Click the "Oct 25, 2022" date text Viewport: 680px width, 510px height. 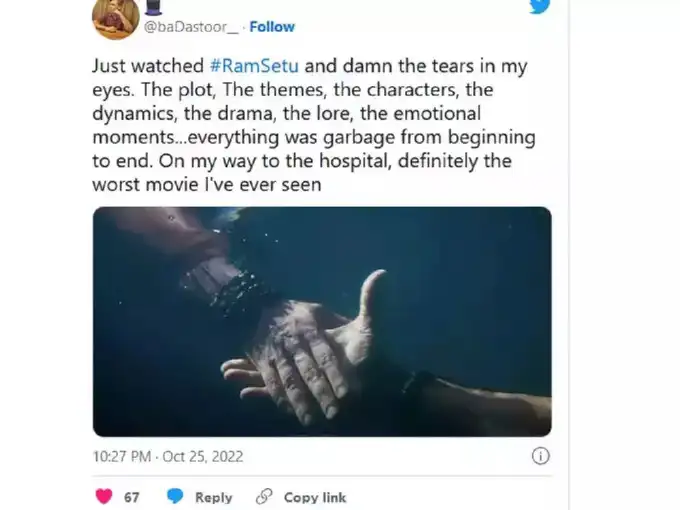pos(204,457)
